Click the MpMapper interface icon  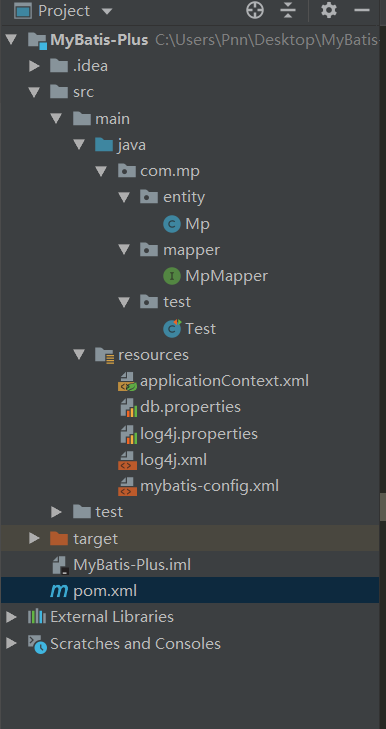tap(172, 276)
